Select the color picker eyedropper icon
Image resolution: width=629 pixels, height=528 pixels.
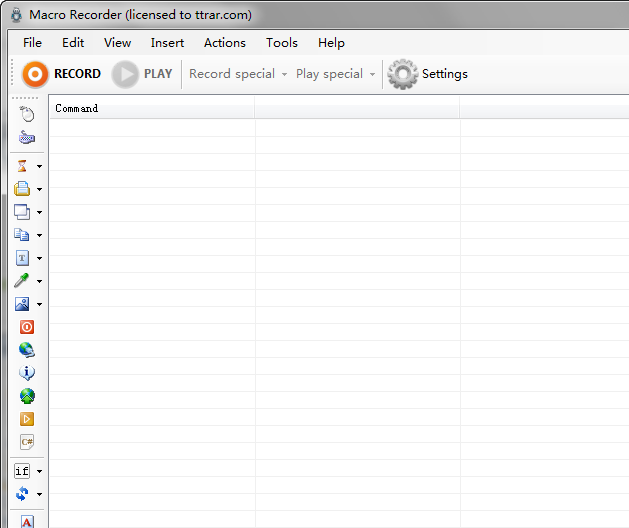(x=22, y=280)
